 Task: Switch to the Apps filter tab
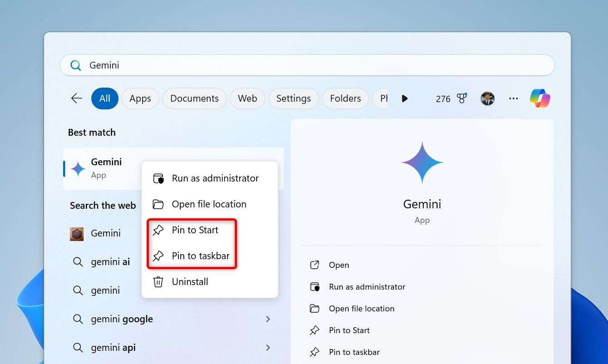(x=140, y=98)
